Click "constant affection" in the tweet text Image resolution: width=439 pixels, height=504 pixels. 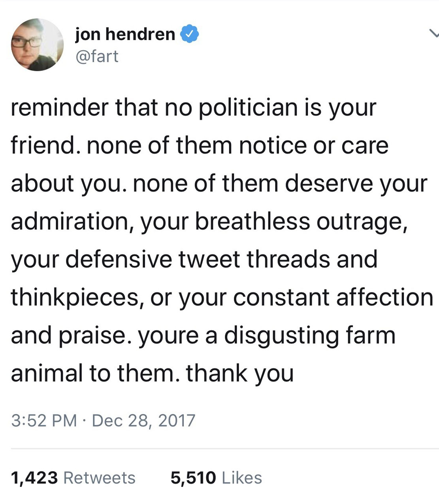click(x=333, y=297)
